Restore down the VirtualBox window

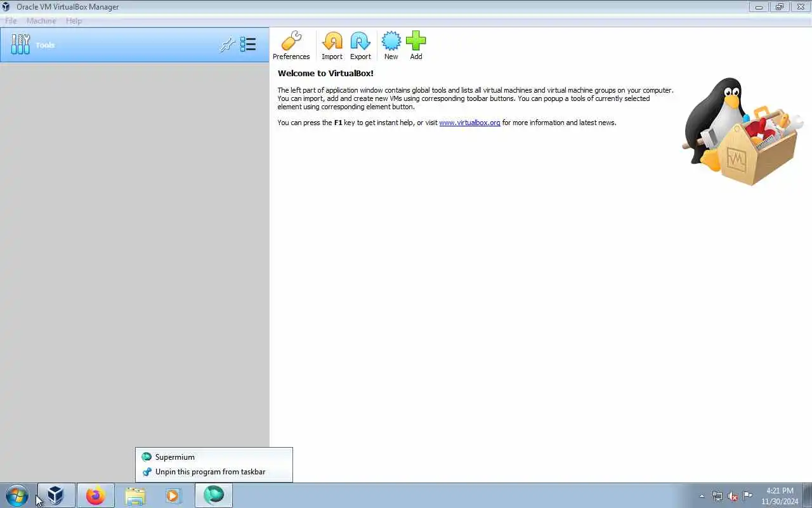pyautogui.click(x=779, y=7)
